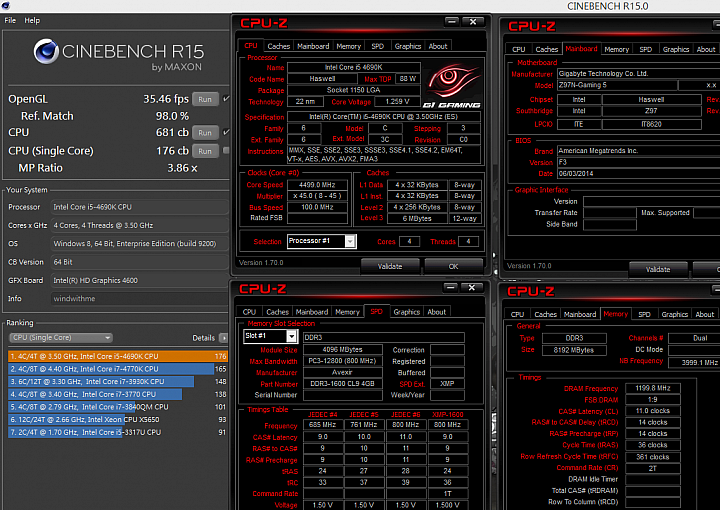Open CPU tab in top-right Mainboard CPU-Z window
Viewport: 720px width, 510px height.
pyautogui.click(x=519, y=49)
